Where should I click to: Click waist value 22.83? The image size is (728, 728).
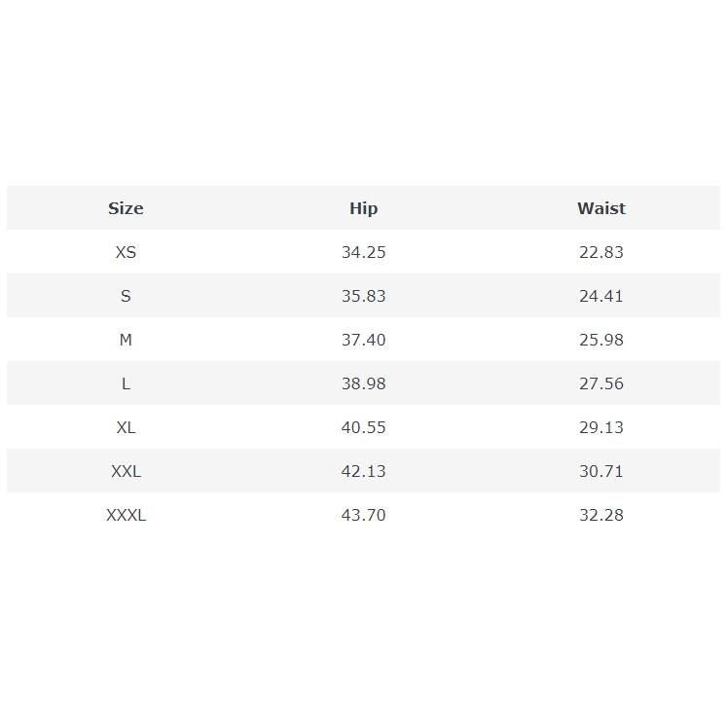click(601, 252)
